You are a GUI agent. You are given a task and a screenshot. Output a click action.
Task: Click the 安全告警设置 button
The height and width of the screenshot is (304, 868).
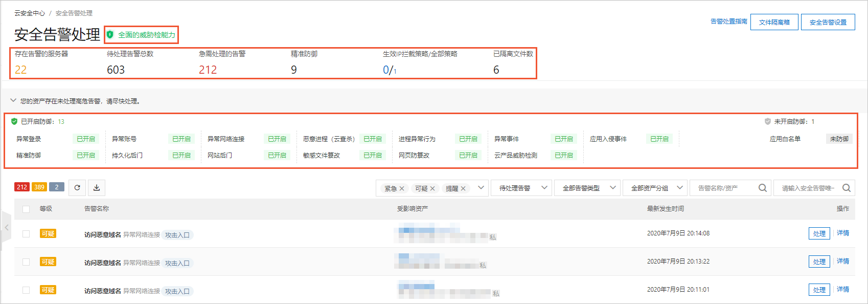tap(828, 22)
